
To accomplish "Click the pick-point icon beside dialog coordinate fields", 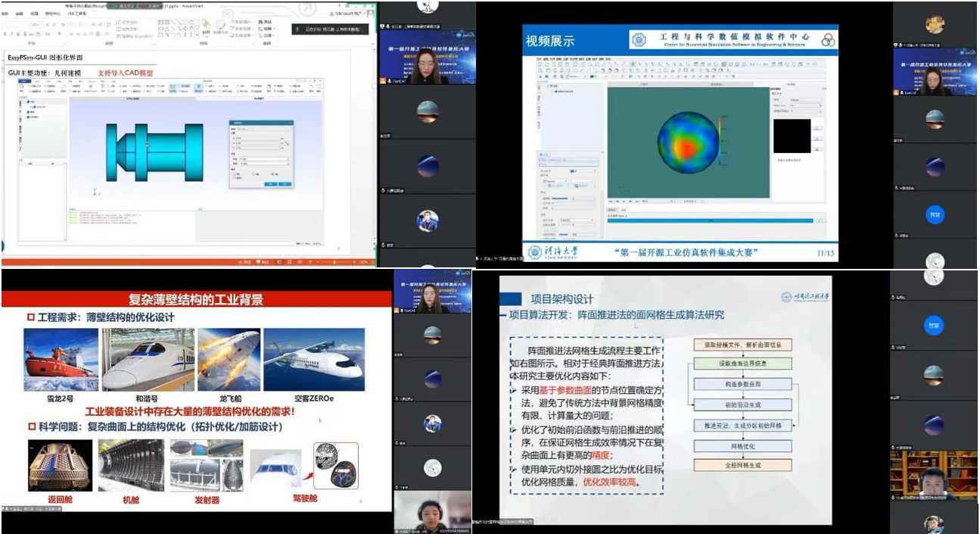I will pyautogui.click(x=286, y=142).
